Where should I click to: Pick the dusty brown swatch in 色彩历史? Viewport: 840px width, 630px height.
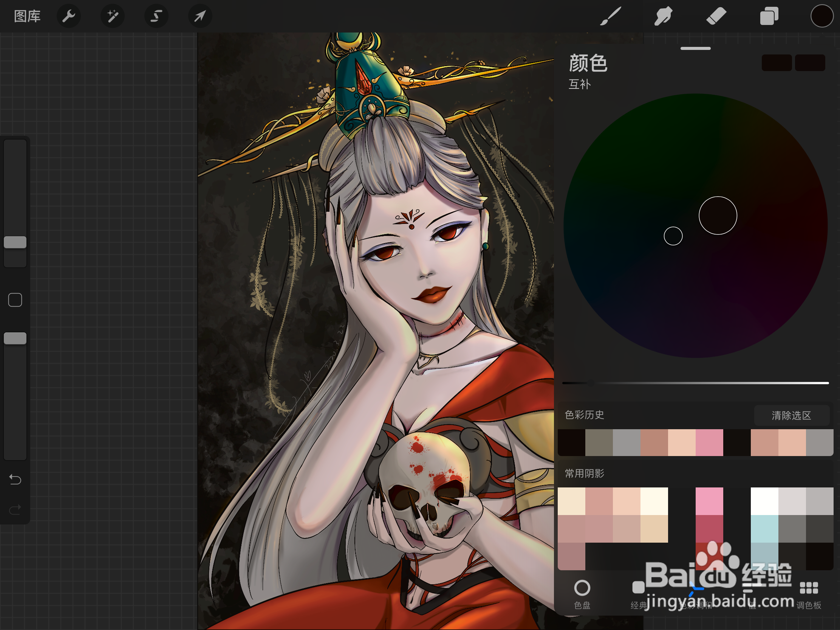point(654,442)
